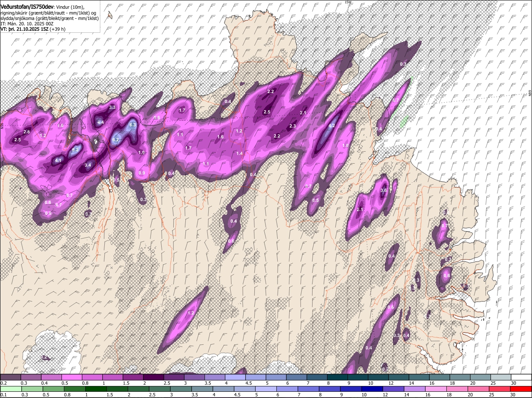Click the 4.1 precipitation value on the map
This screenshot has width=532, height=398.
pos(58,160)
